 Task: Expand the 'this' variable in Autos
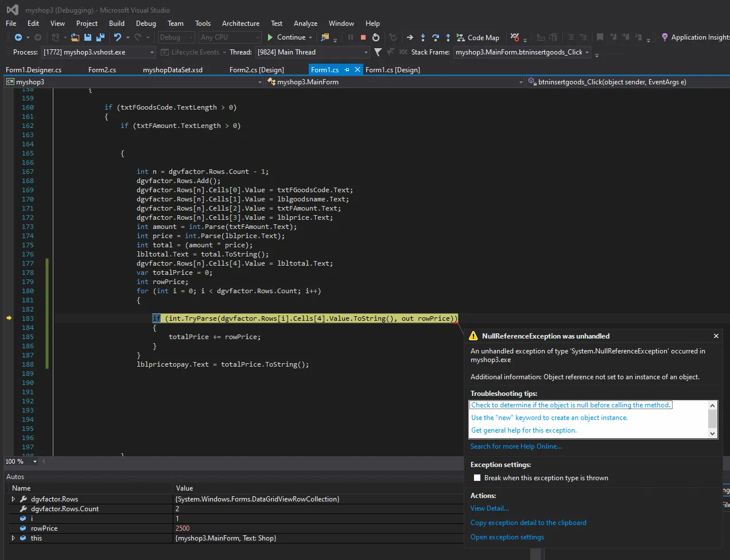point(14,538)
